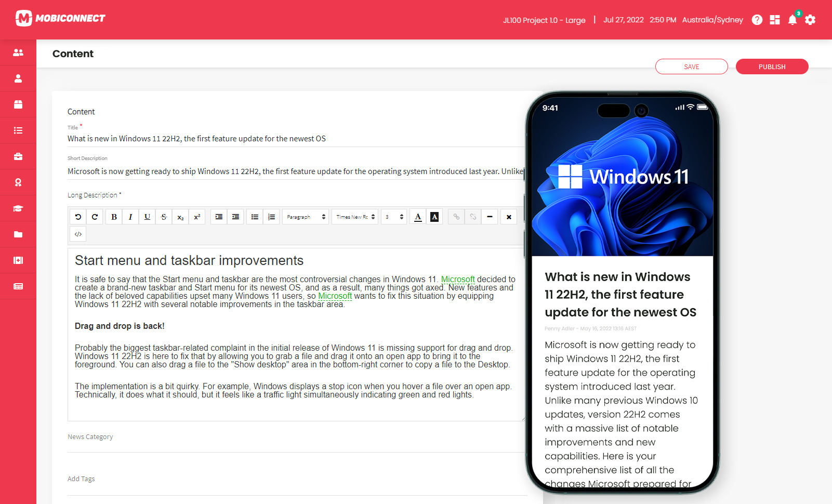Open the medical kit sidebar icon

18,260
